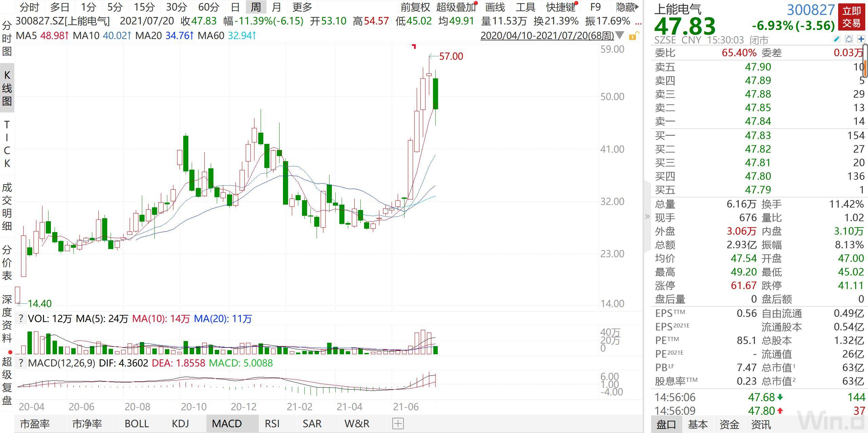
Task: Click the 卖五 price 47.90
Action: [x=758, y=67]
